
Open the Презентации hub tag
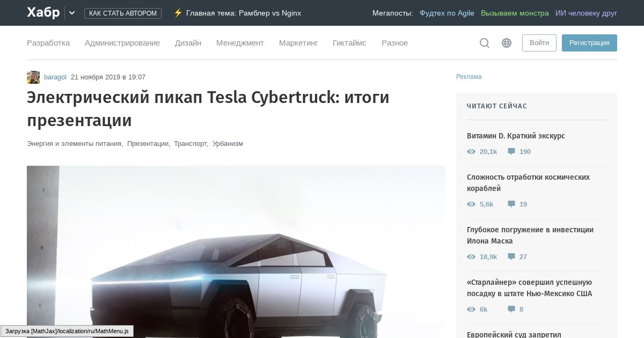(148, 144)
